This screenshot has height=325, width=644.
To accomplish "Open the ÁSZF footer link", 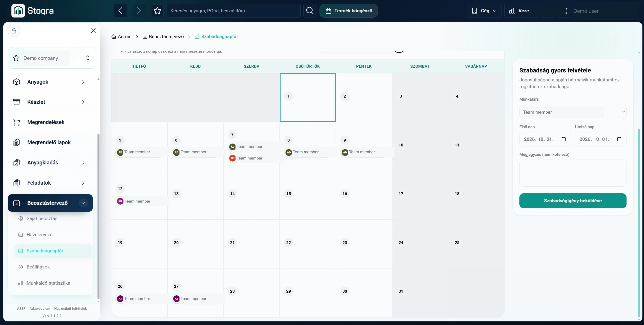I will (x=21, y=308).
